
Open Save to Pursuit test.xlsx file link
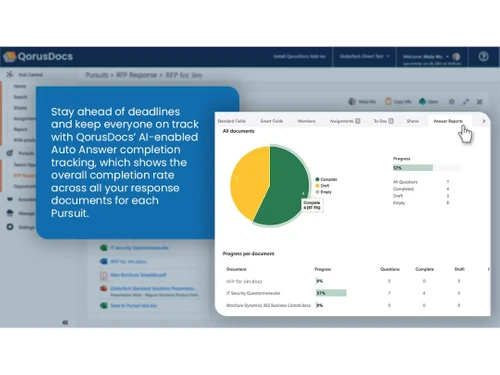(x=134, y=305)
